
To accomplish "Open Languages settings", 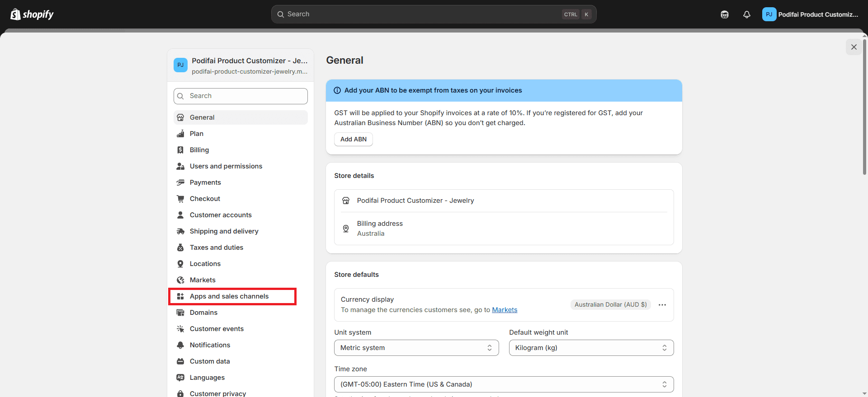I will [x=241, y=378].
